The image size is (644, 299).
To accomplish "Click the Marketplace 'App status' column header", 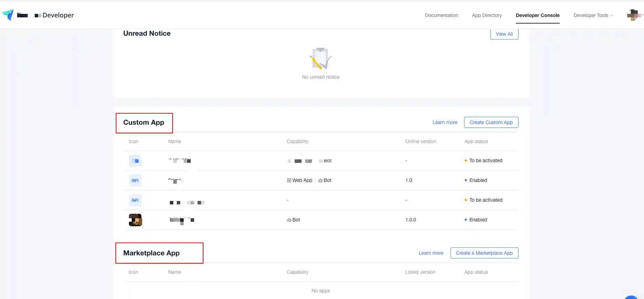I will [476, 272].
